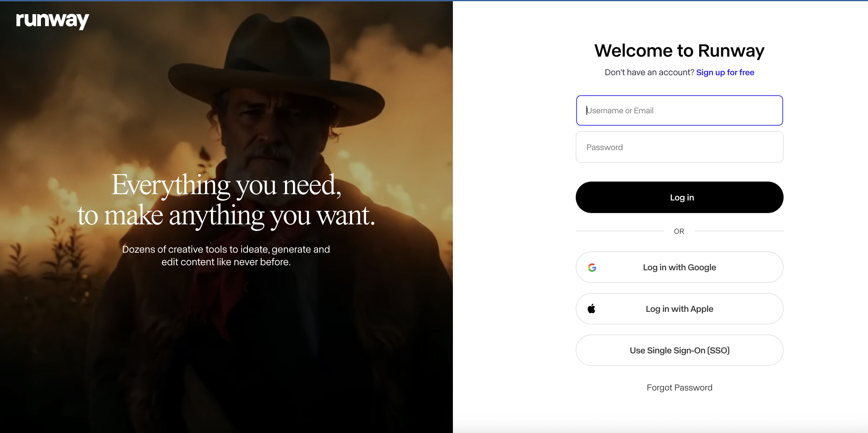Focus the Username or Email field
The image size is (868, 433).
coord(679,110)
